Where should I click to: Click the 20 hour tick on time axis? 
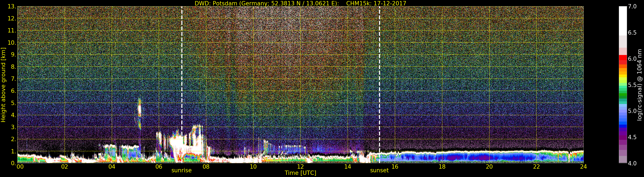coord(489,166)
